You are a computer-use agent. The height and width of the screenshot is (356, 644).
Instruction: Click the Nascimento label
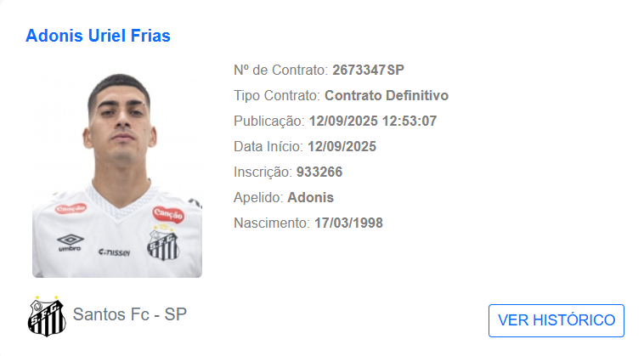[x=272, y=223]
